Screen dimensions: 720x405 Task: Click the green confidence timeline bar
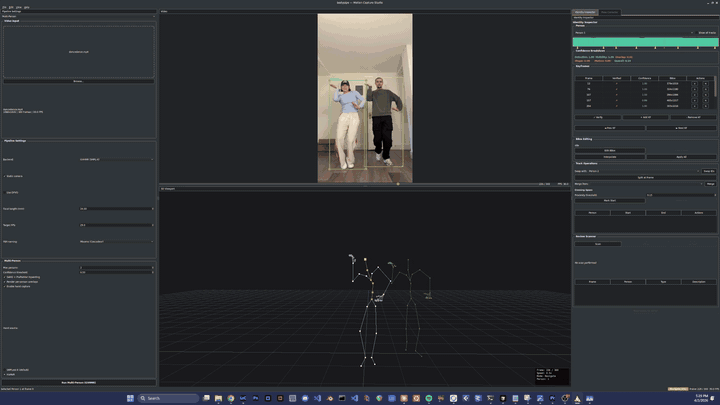coord(645,42)
